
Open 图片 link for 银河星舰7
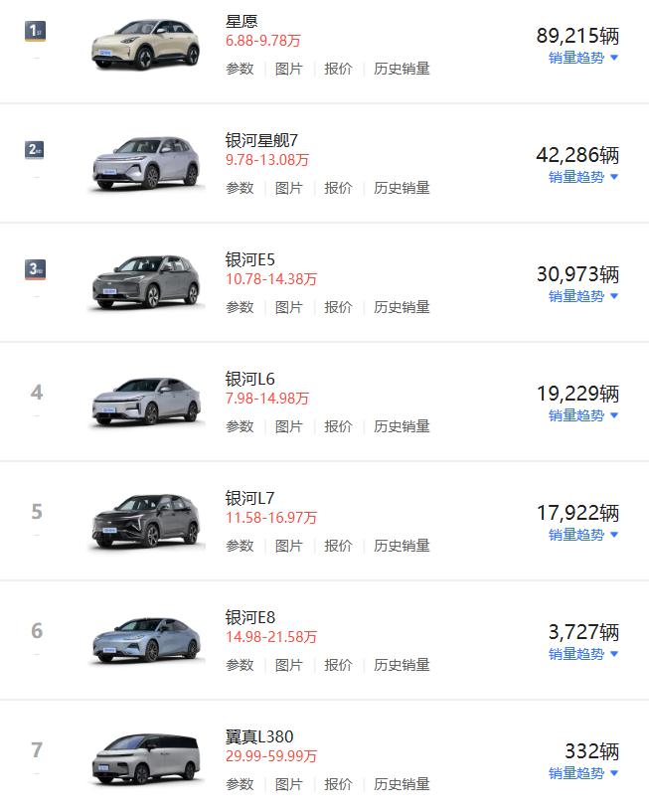pos(289,188)
